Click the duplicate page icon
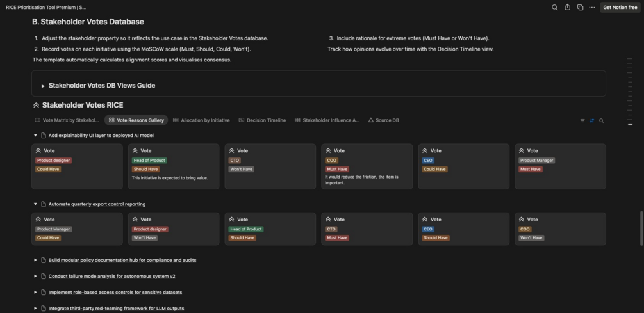The height and width of the screenshot is (313, 644). 580,8
